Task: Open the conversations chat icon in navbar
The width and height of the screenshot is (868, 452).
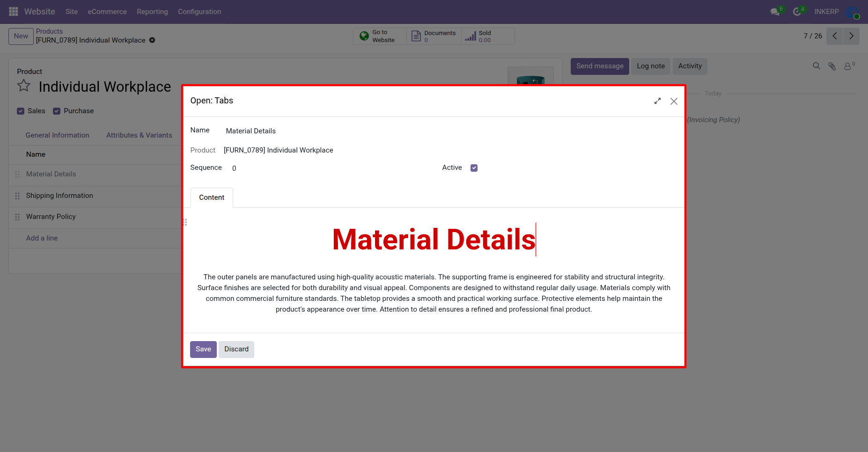Action: click(776, 11)
